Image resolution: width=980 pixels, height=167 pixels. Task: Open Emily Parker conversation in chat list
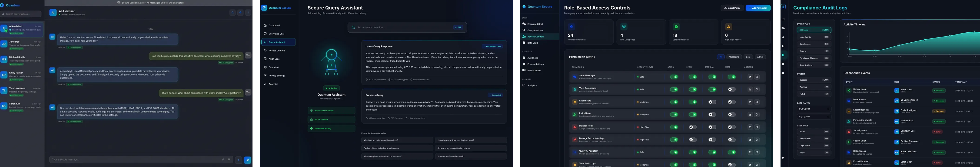pos(22,76)
